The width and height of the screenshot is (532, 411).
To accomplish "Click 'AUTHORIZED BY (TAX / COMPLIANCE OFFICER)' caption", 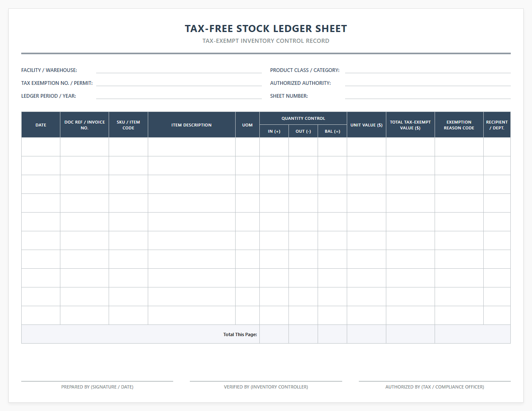I will point(435,387).
